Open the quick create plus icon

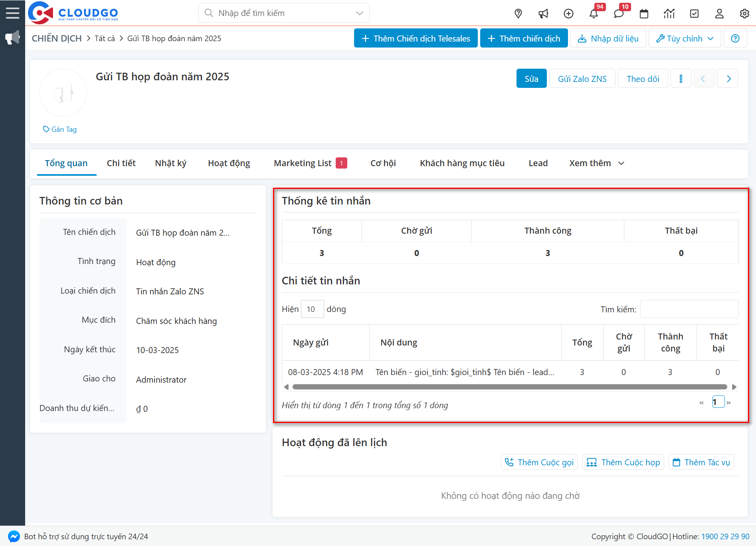pyautogui.click(x=568, y=13)
